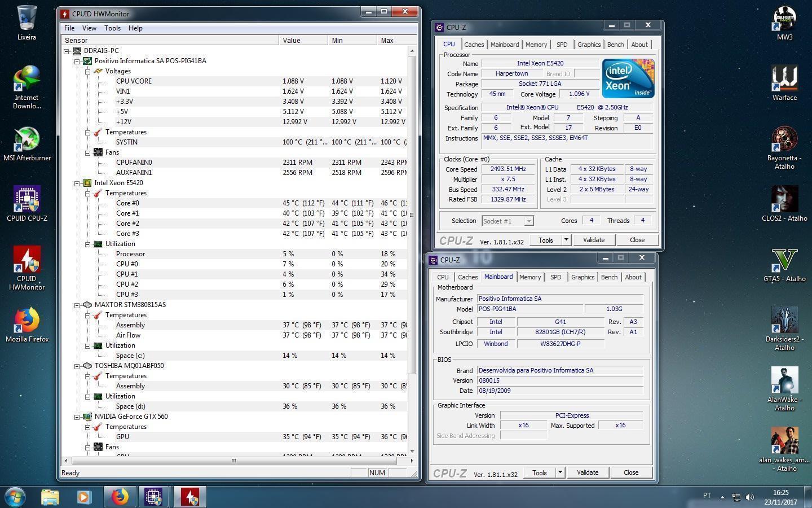The height and width of the screenshot is (508, 812).
Task: Launch CPUID CPU-Z desktop shortcut
Action: click(27, 204)
